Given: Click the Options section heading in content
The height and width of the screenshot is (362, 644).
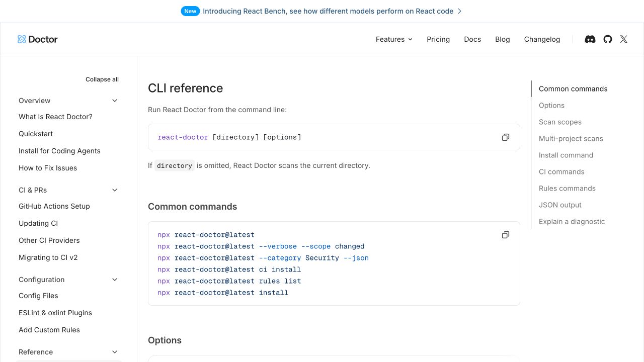Looking at the screenshot, I should coord(165,340).
